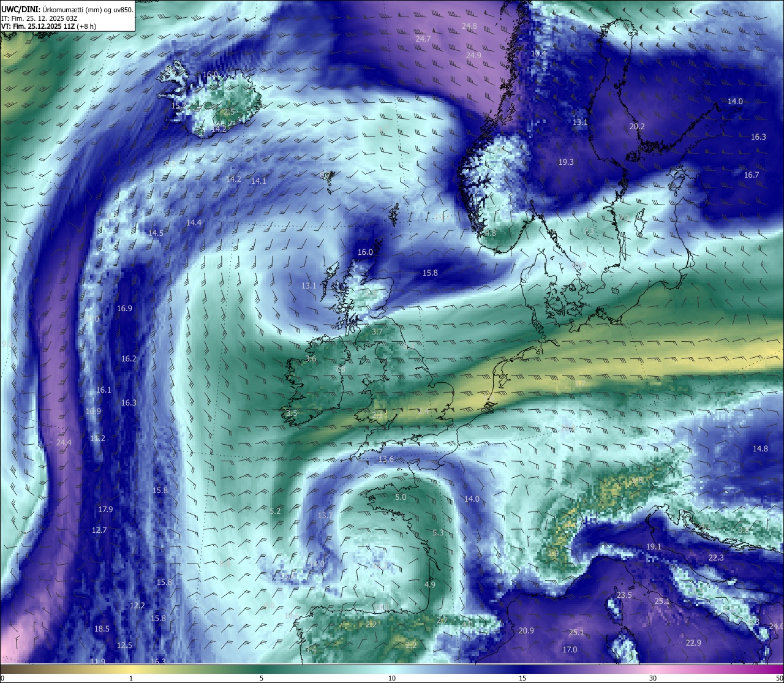Image resolution: width=784 pixels, height=683 pixels.
Task: Click the 24.4 value at left edge
Action: point(64,442)
